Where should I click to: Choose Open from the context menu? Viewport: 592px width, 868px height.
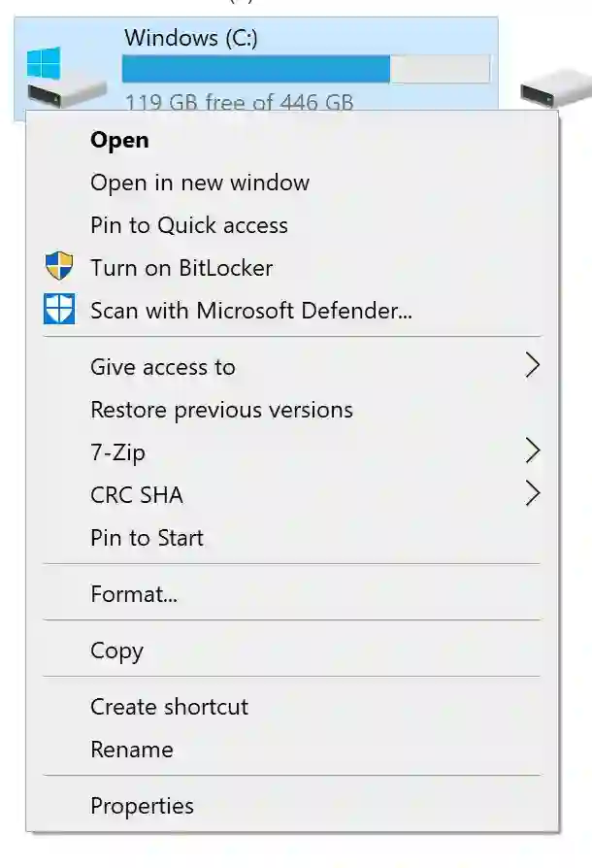[x=119, y=140]
